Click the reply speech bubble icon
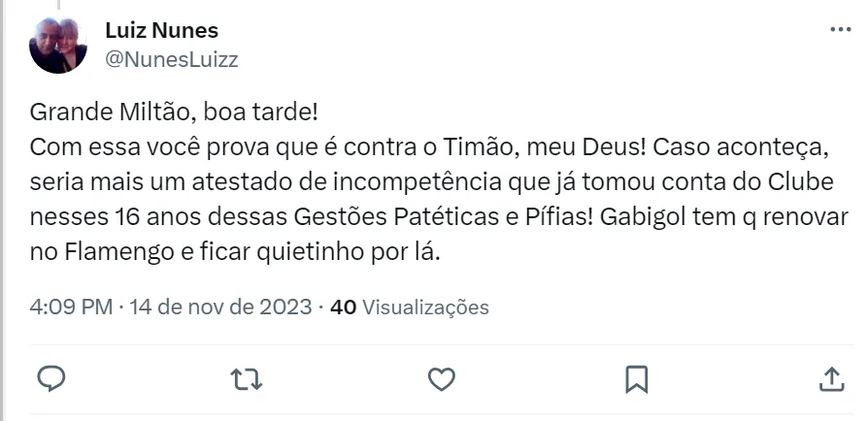 (50, 377)
